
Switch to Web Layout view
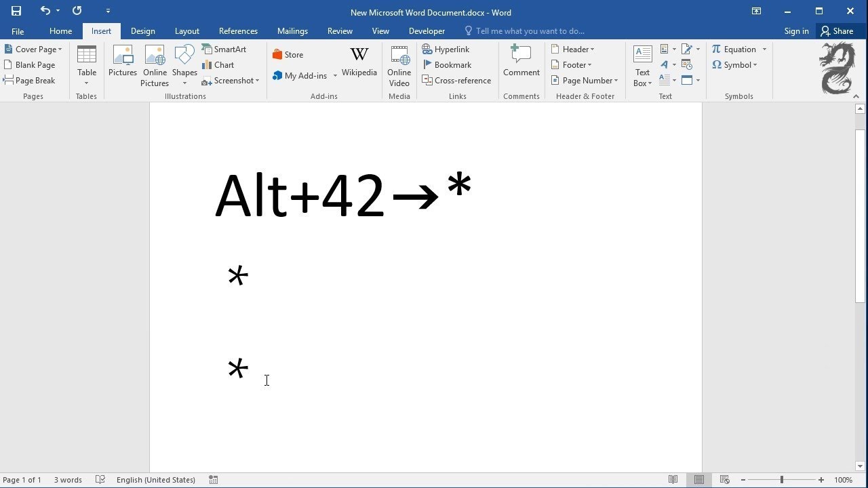724,480
